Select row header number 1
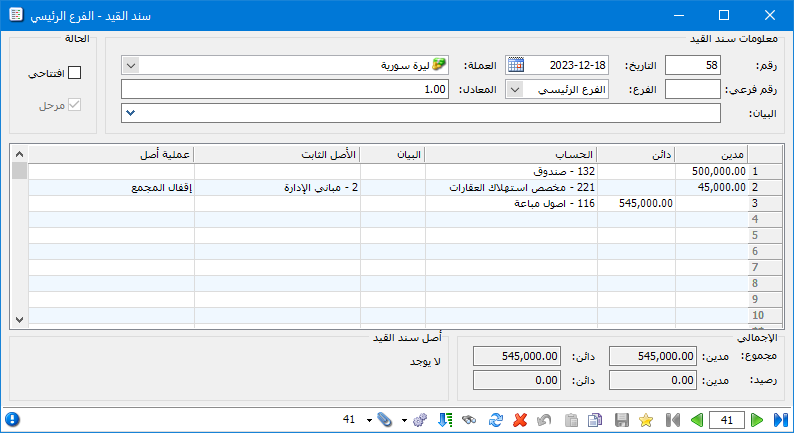Screen dimensions: 794x433 pyautogui.click(x=764, y=172)
